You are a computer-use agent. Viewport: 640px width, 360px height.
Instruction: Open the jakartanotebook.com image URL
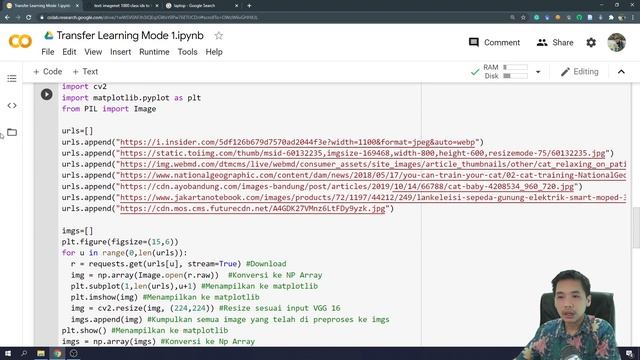point(373,198)
